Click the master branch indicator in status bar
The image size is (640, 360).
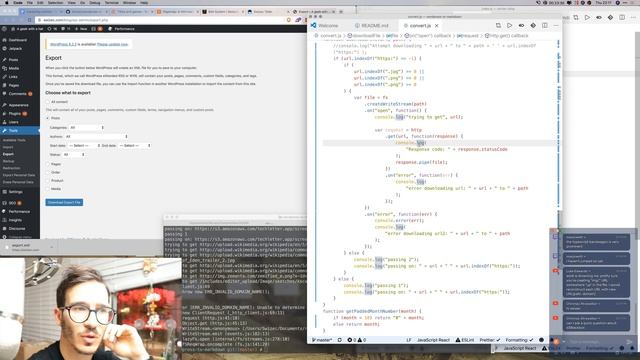click(x=322, y=340)
